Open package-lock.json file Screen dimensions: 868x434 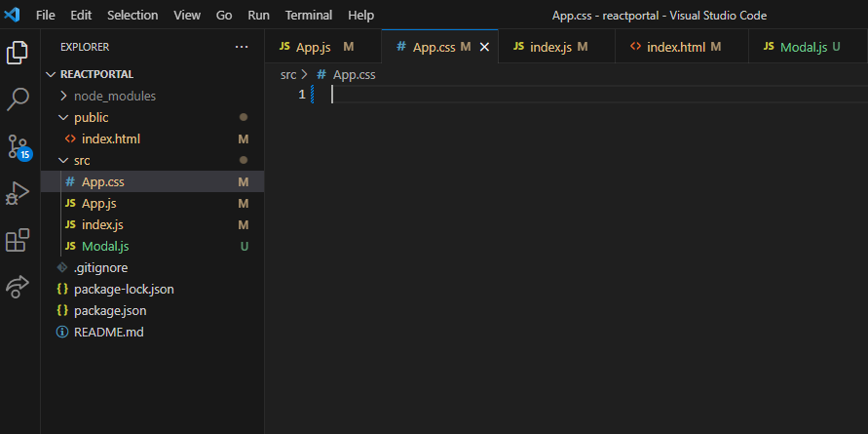click(152, 290)
